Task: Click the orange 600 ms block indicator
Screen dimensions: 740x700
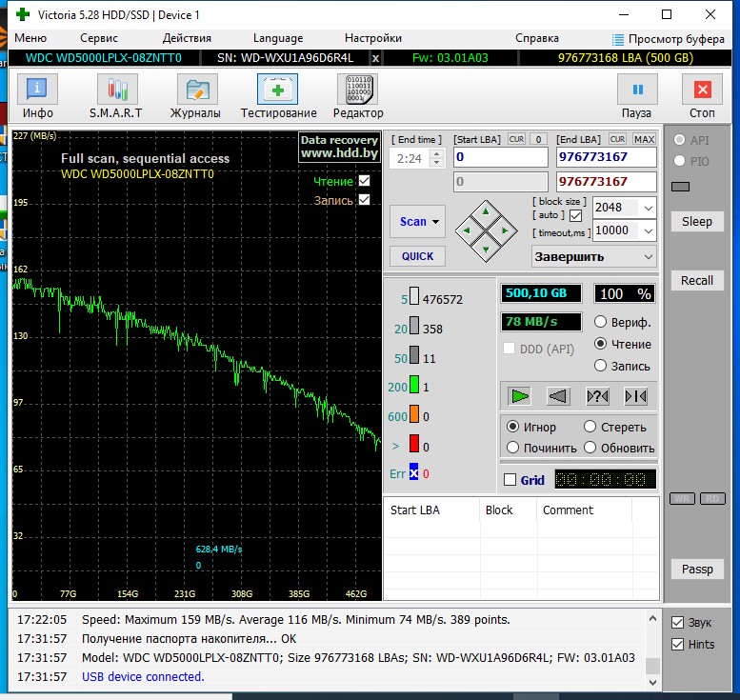Action: [414, 414]
